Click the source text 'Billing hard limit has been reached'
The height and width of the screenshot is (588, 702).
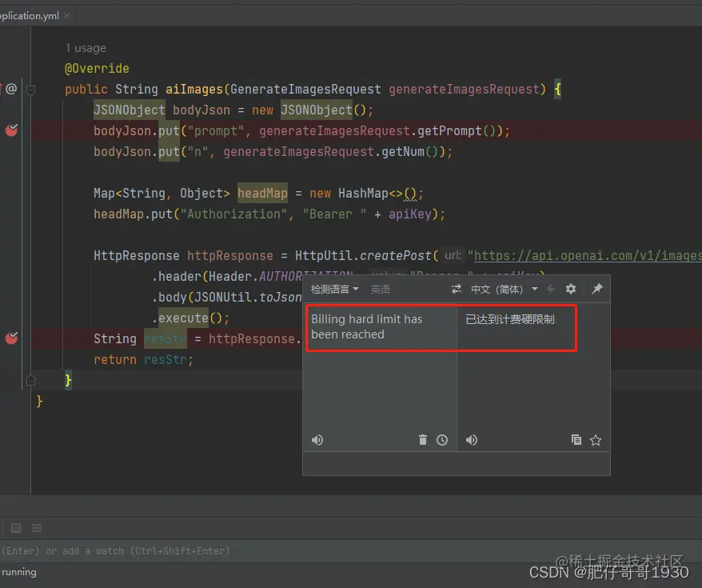pyautogui.click(x=367, y=327)
